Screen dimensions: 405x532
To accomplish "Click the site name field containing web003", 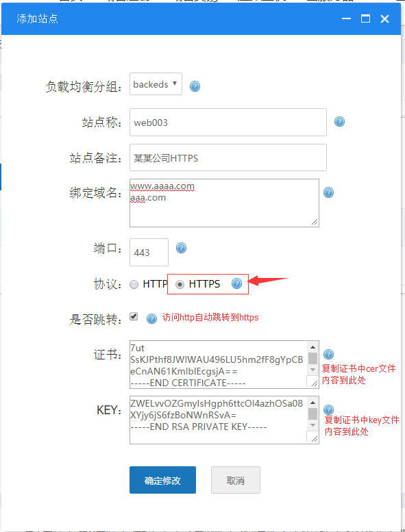I will [x=228, y=122].
